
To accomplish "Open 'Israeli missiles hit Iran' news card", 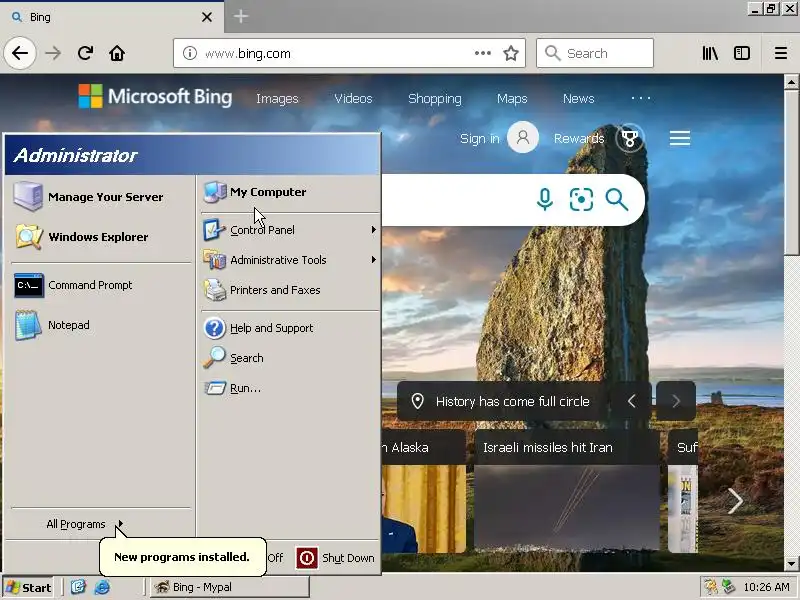I will (x=566, y=491).
